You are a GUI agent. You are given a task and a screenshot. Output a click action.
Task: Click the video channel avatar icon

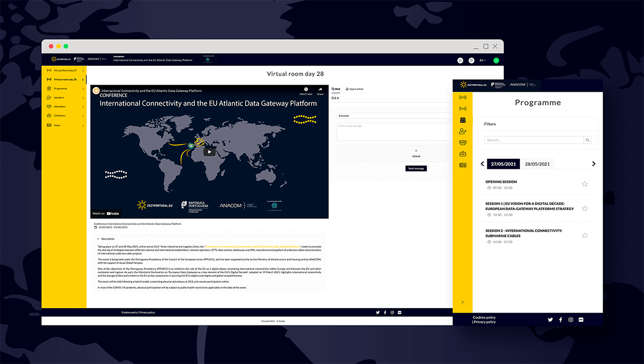(x=96, y=91)
